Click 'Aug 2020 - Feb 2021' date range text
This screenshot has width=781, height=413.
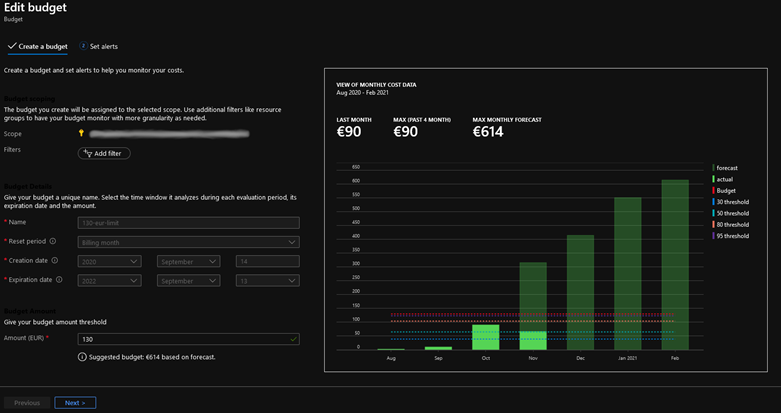(363, 93)
